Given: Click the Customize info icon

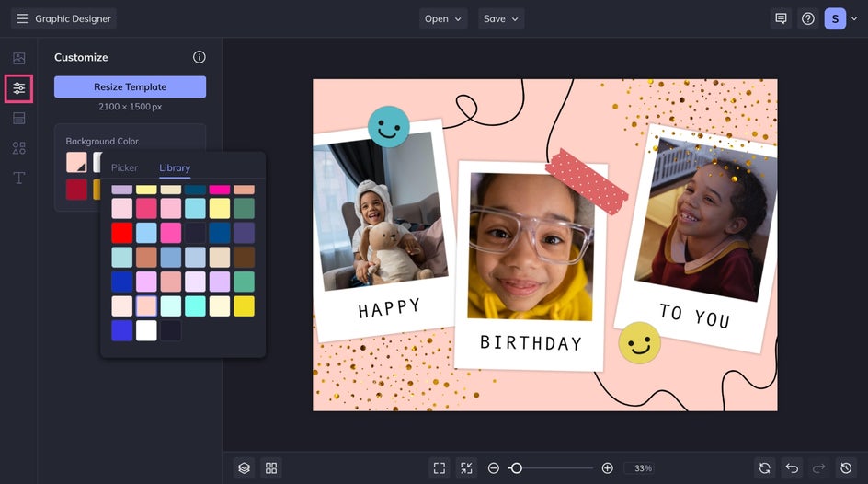Looking at the screenshot, I should 200,57.
